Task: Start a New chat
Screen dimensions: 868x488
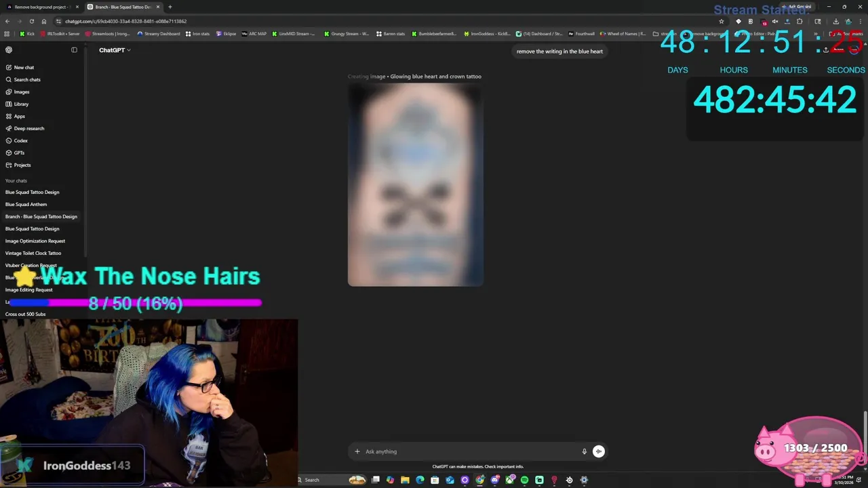Action: [24, 67]
